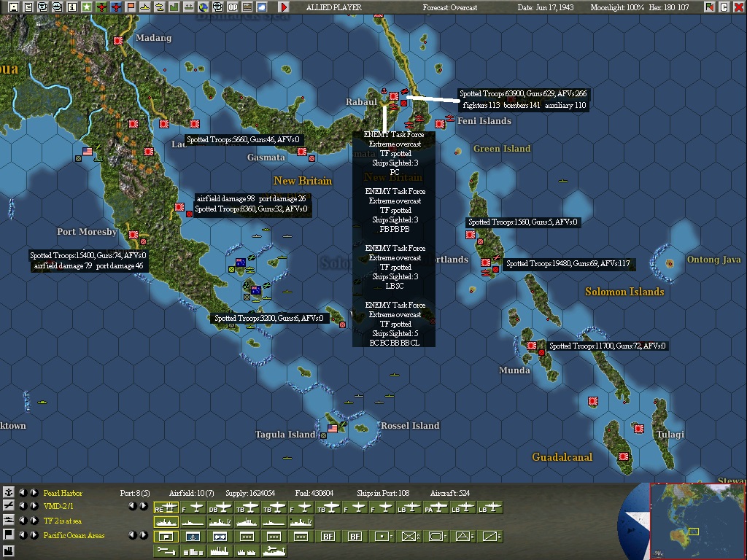This screenshot has height=560, width=747.
Task: Click the two yellow ships toolbar icon
Action: pos(160,7)
